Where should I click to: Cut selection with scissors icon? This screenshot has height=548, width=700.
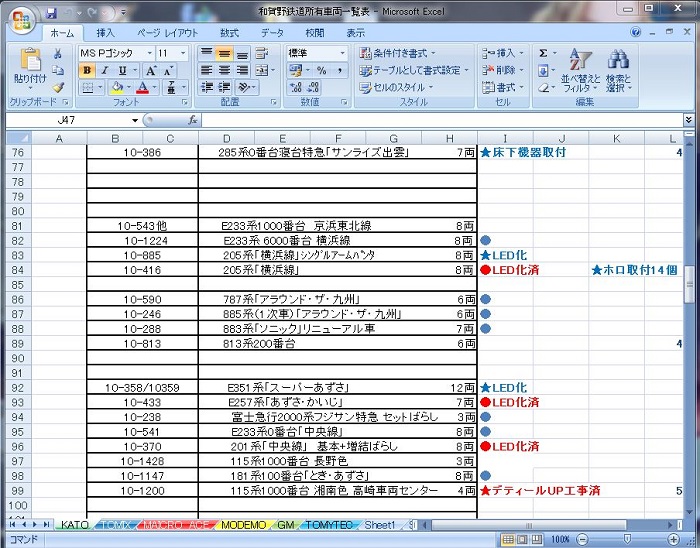click(58, 54)
